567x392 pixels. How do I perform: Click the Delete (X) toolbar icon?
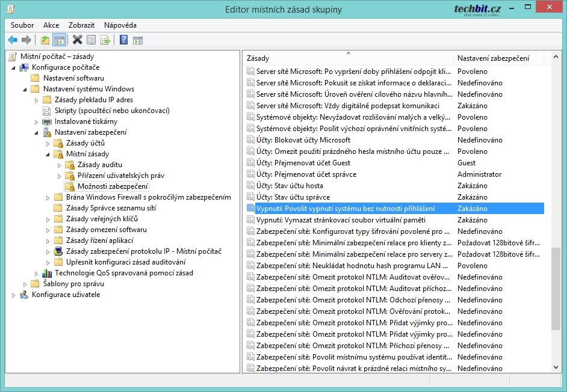(77, 40)
